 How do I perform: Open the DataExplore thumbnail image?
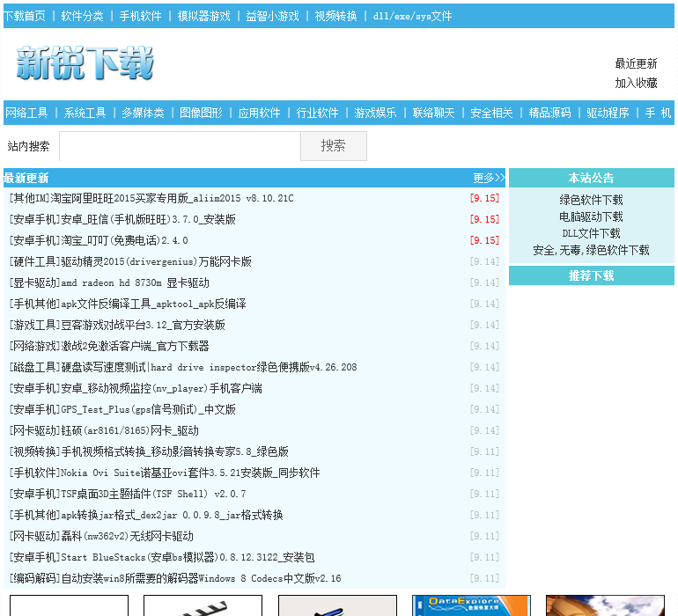click(471, 605)
